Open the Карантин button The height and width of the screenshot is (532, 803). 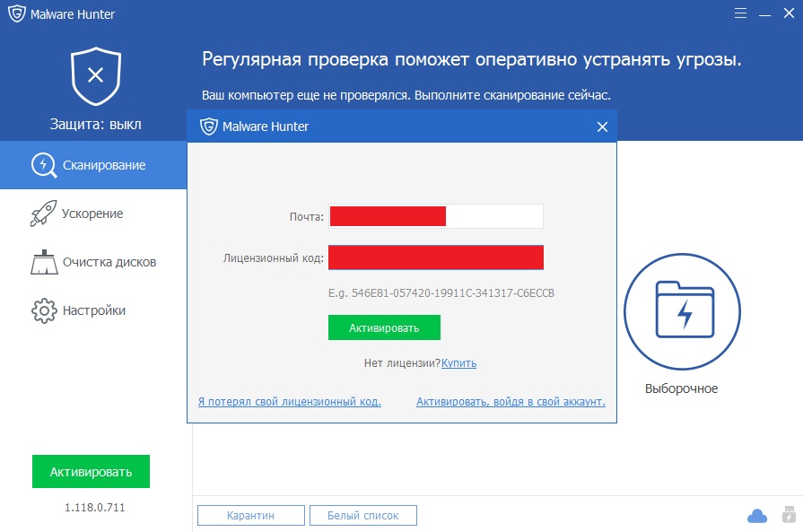pyautogui.click(x=251, y=516)
